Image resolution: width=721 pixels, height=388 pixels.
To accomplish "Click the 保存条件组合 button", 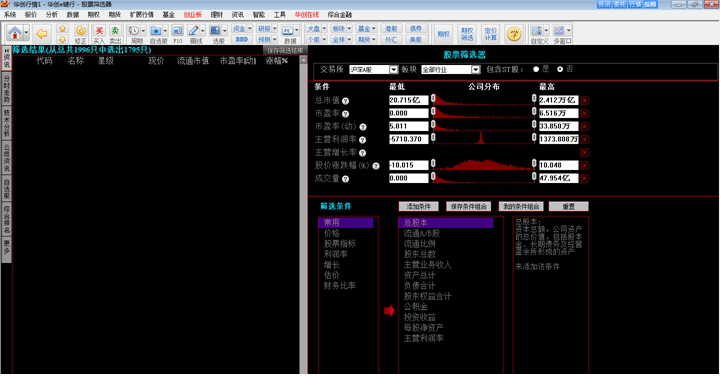I will point(469,207).
